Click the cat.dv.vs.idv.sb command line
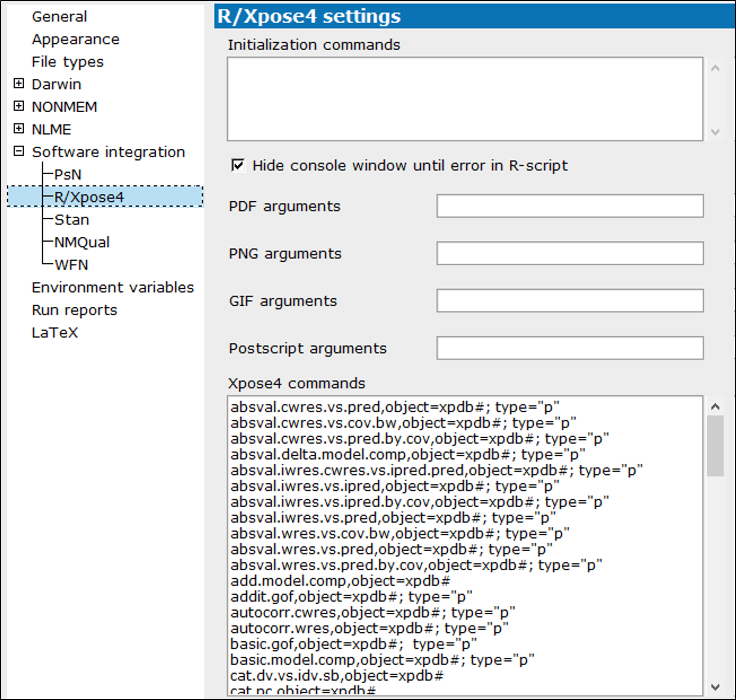Image resolution: width=736 pixels, height=700 pixels. [x=337, y=676]
